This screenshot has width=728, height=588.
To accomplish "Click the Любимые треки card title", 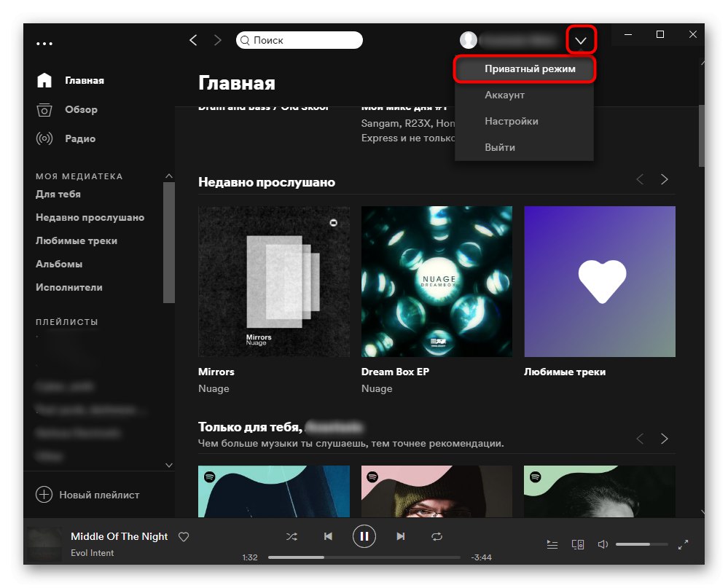I will [565, 372].
